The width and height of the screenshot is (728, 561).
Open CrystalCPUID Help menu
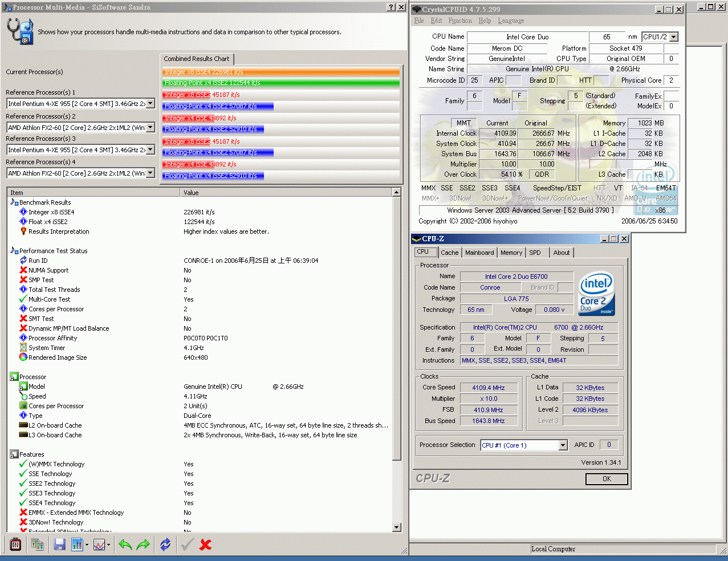[x=485, y=21]
